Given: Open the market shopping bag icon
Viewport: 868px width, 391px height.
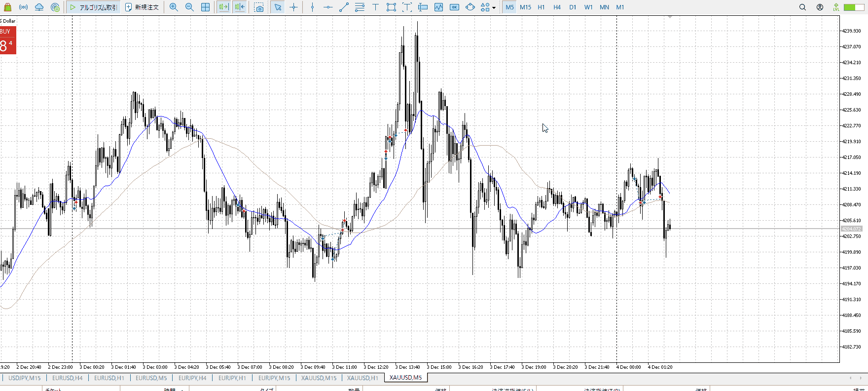Looking at the screenshot, I should [7, 7].
